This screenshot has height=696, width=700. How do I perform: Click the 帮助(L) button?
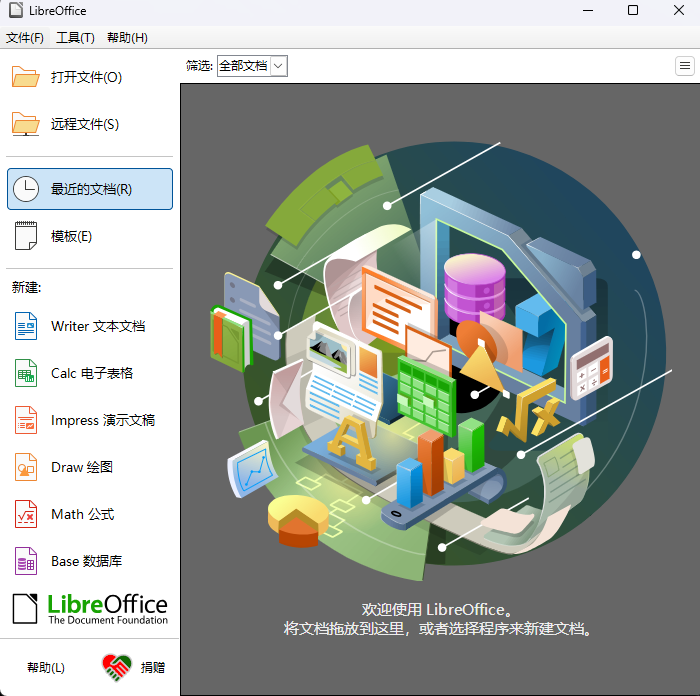(x=46, y=667)
